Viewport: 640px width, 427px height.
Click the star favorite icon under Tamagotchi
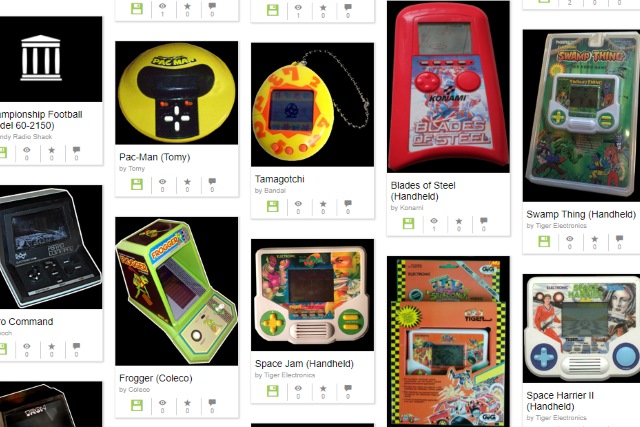[323, 203]
